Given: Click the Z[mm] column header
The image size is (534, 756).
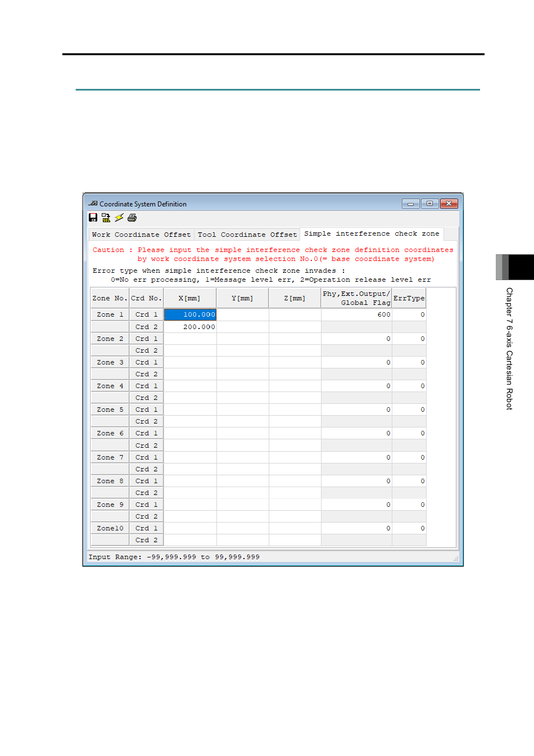Looking at the screenshot, I should (295, 298).
